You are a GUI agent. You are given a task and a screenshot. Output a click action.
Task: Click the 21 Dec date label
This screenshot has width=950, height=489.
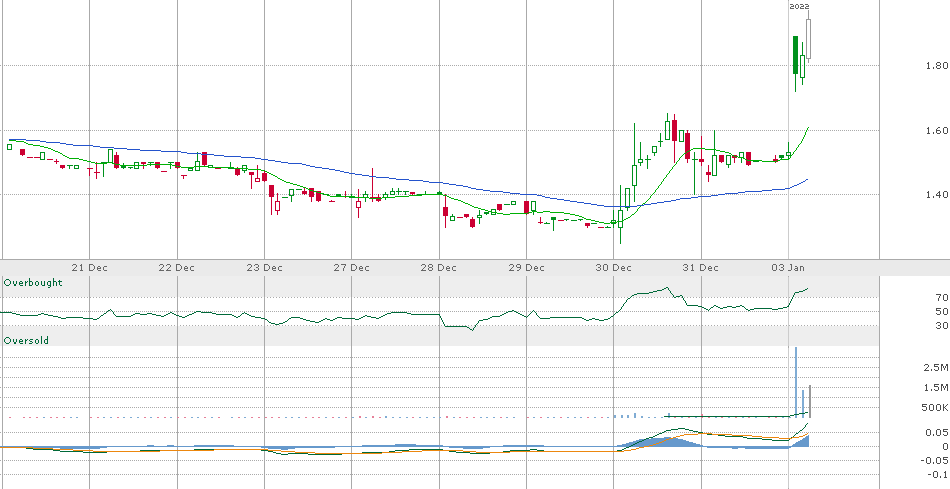(x=90, y=267)
